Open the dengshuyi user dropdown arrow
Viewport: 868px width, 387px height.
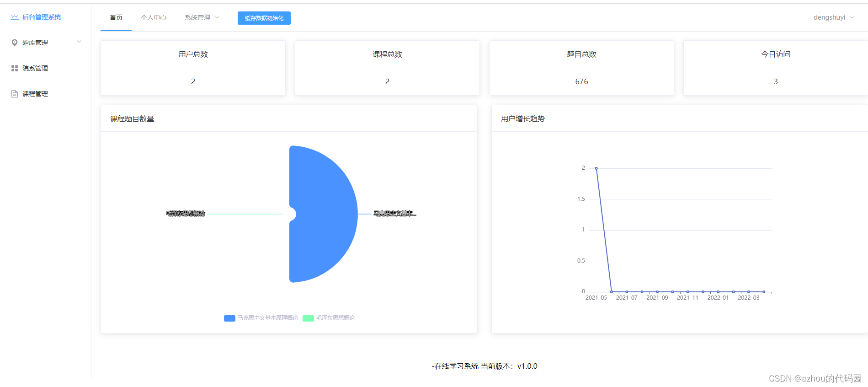[852, 17]
